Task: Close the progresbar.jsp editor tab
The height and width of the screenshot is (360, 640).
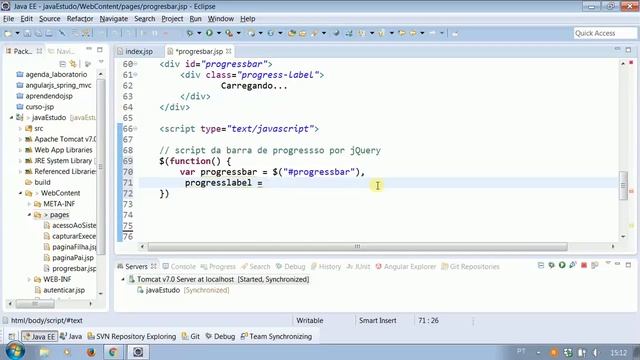Action: point(229,51)
